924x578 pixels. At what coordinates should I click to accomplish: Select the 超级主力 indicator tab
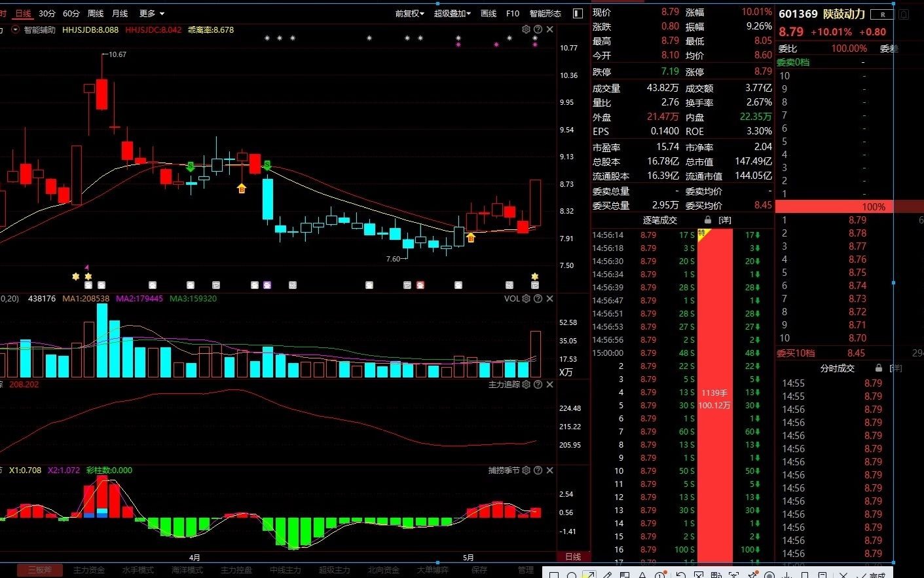coord(334,570)
